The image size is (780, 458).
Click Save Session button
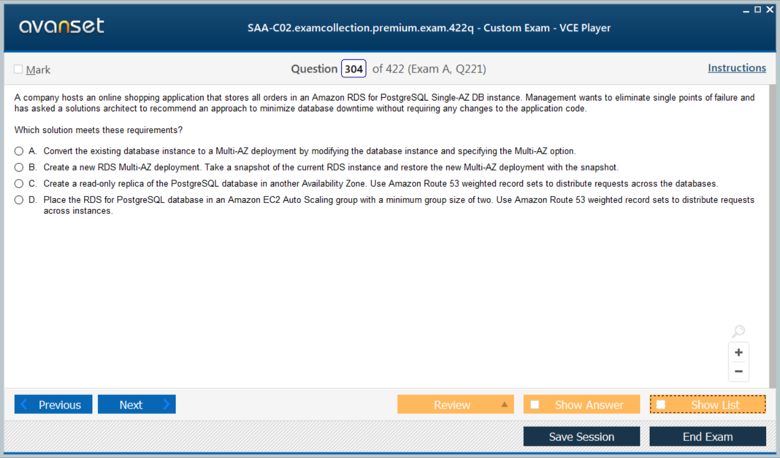[582, 437]
